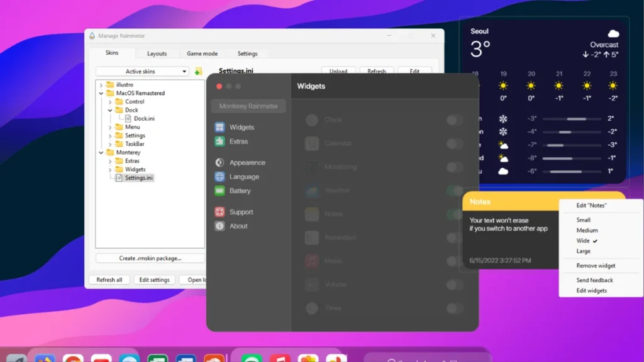
Task: Click the Refresh button for Settings.ini
Action: pos(377,71)
